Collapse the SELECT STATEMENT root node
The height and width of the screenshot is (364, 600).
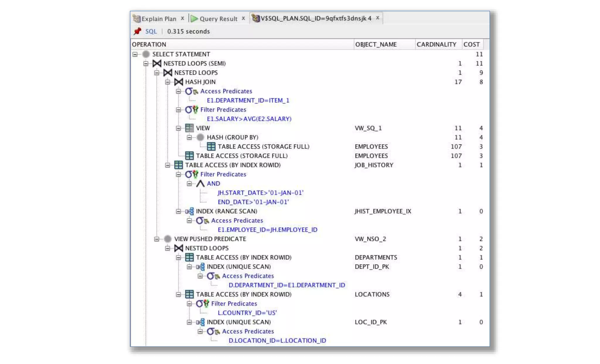[135, 54]
